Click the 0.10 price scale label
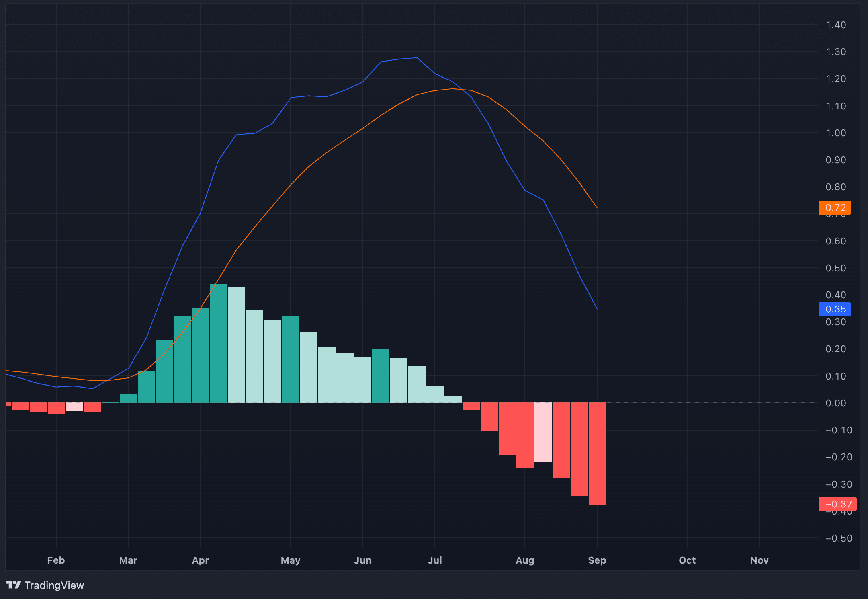This screenshot has height=599, width=868. click(836, 376)
